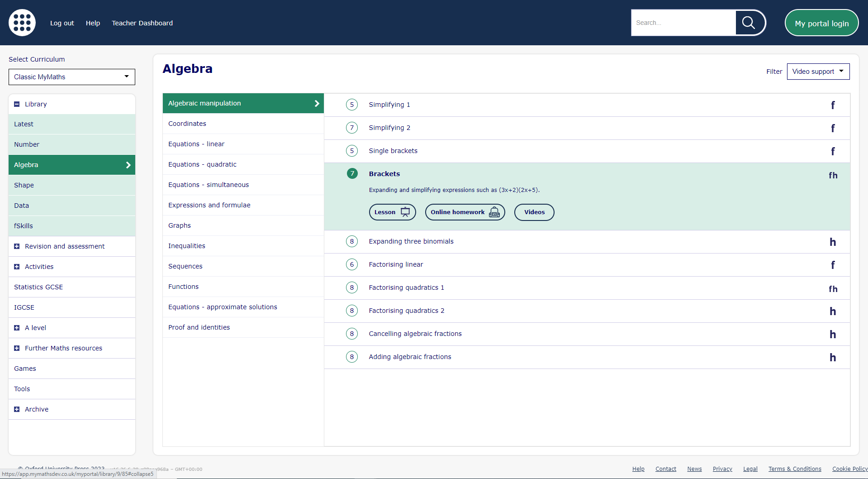This screenshot has width=868, height=479.
Task: Click the level 6 badge for Factorising linear
Action: 352,264
